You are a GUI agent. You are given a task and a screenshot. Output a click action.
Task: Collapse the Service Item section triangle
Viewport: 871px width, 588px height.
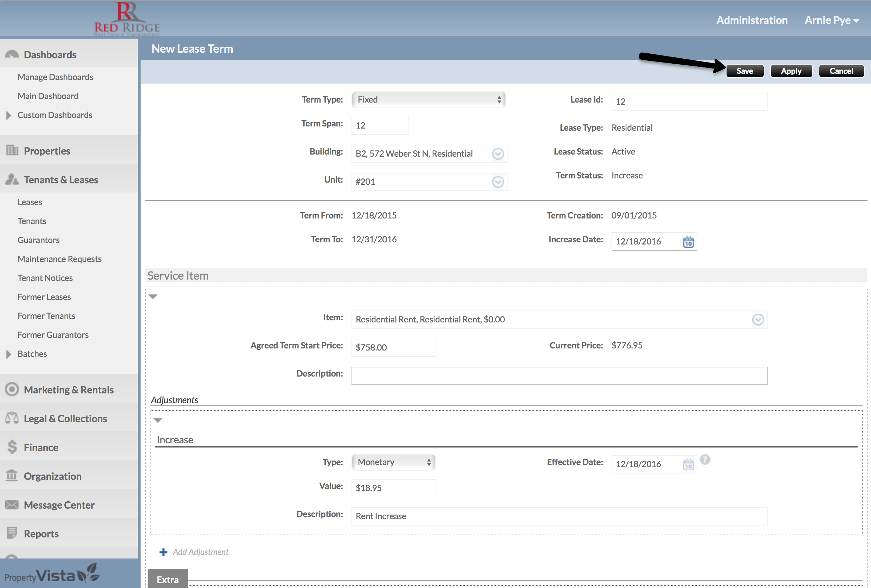point(153,296)
